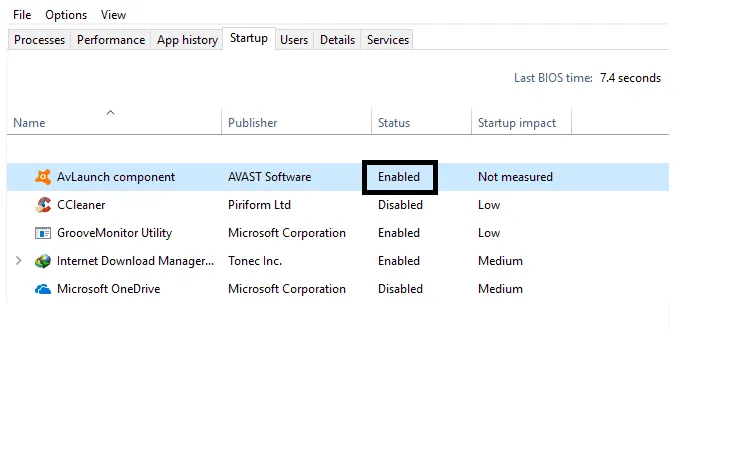756x471 pixels.
Task: Switch to the Services tab
Action: (388, 40)
